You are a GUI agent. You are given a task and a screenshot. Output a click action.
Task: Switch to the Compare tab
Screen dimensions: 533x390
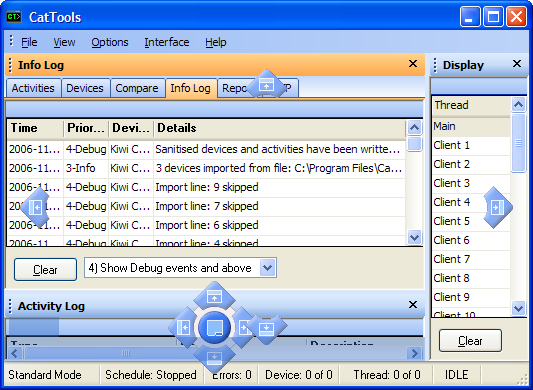(137, 88)
